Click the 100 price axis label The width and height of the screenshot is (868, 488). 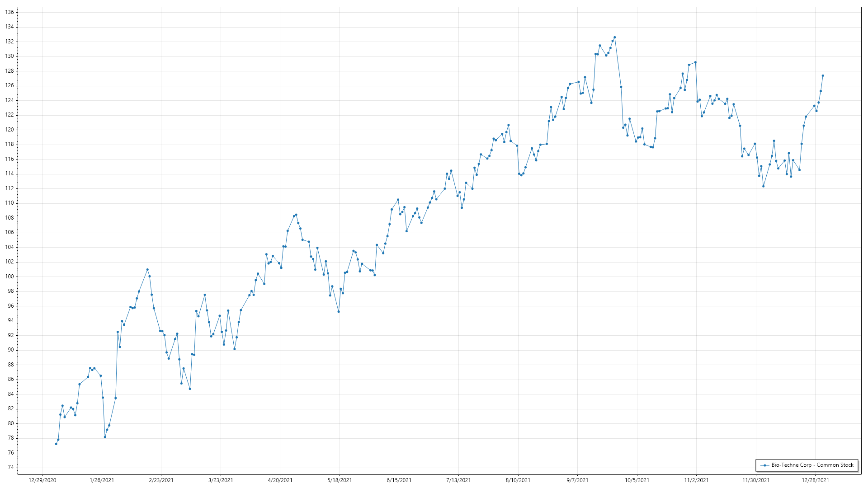9,277
